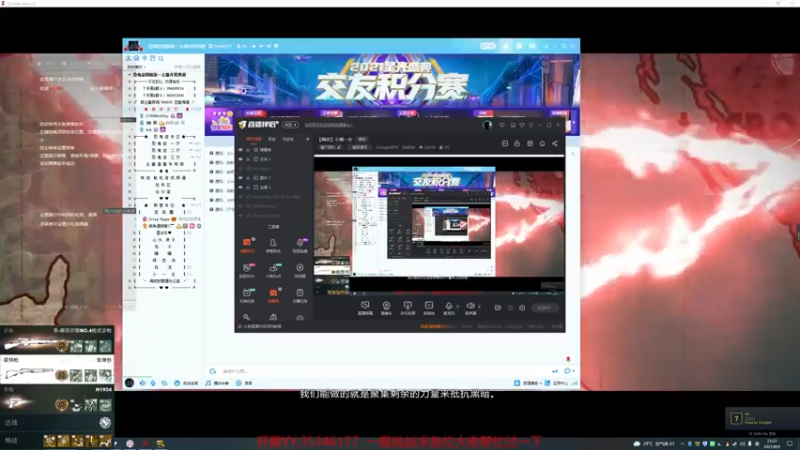Favorite the channel with star icon in title bar
Screen dimensions: 800x450
coord(254,46)
